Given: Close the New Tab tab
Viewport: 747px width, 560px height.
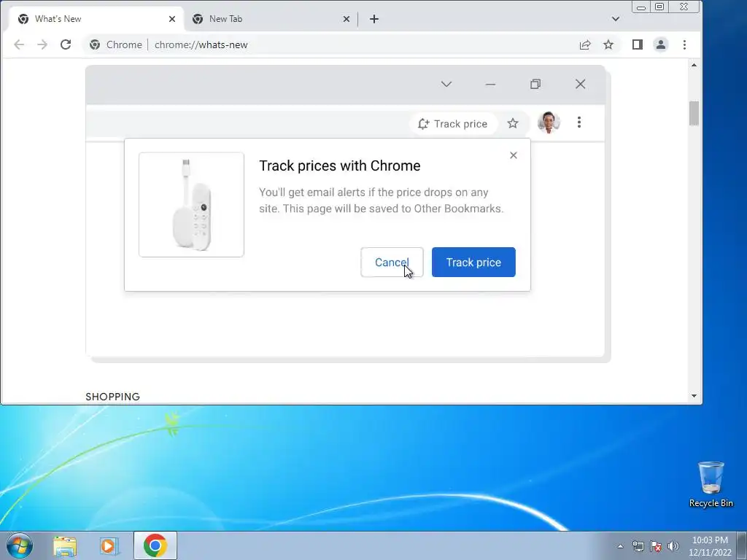Looking at the screenshot, I should [x=347, y=19].
